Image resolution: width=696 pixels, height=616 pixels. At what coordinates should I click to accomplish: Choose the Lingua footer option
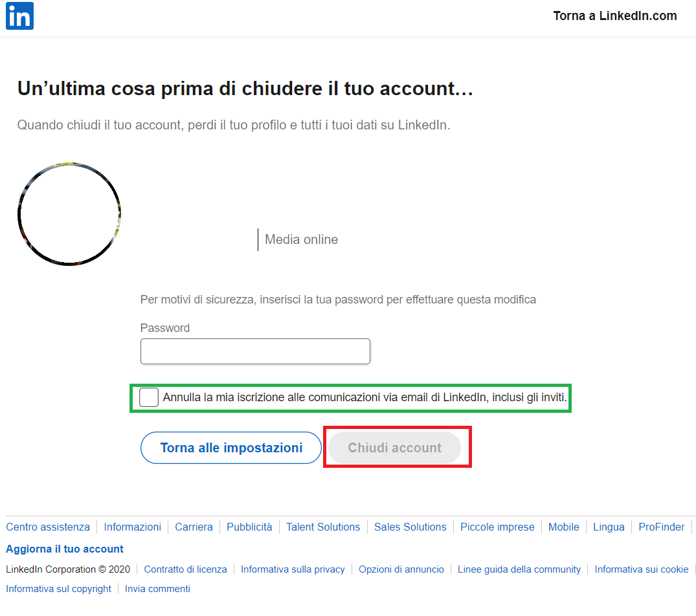tap(609, 527)
